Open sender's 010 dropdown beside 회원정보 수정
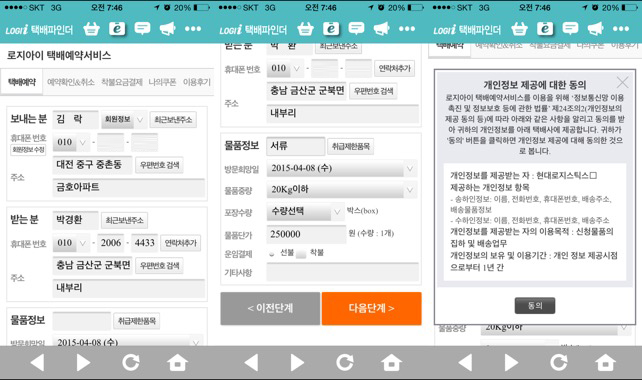 [x=71, y=142]
